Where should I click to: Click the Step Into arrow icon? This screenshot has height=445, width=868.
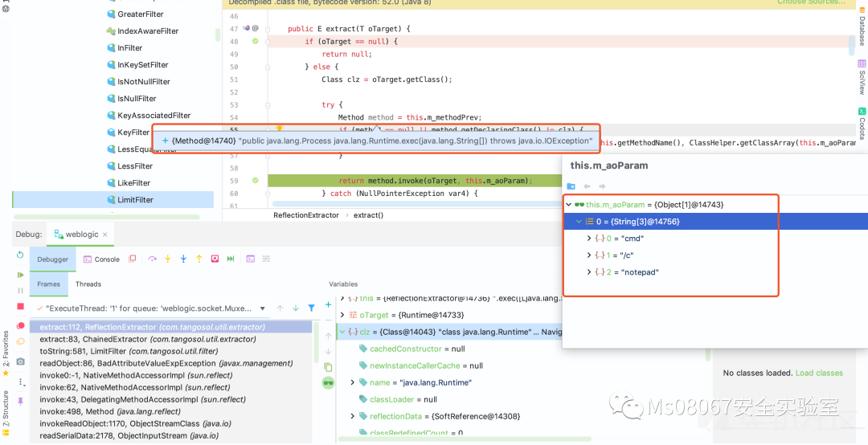[168, 259]
